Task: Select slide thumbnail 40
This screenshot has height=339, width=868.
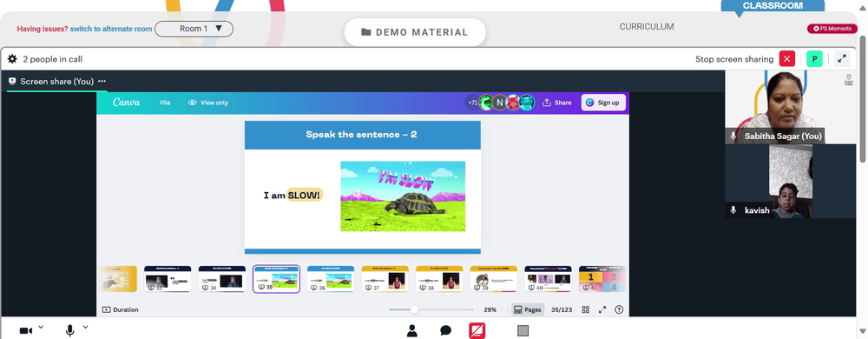Action: pos(548,279)
